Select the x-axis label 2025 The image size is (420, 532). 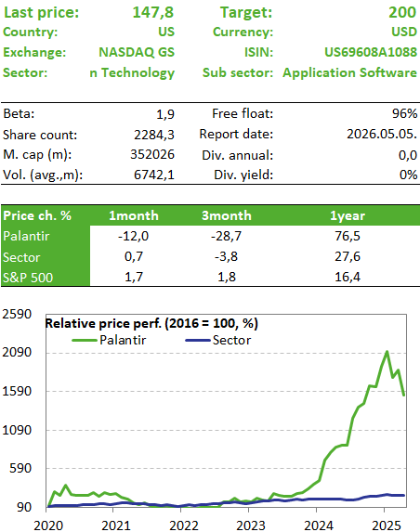pos(387,526)
